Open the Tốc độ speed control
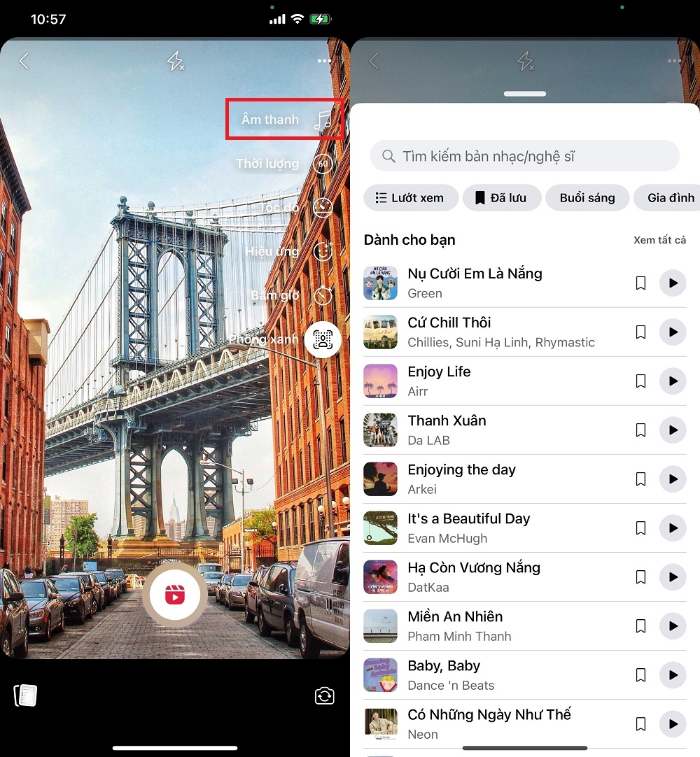 (287, 207)
